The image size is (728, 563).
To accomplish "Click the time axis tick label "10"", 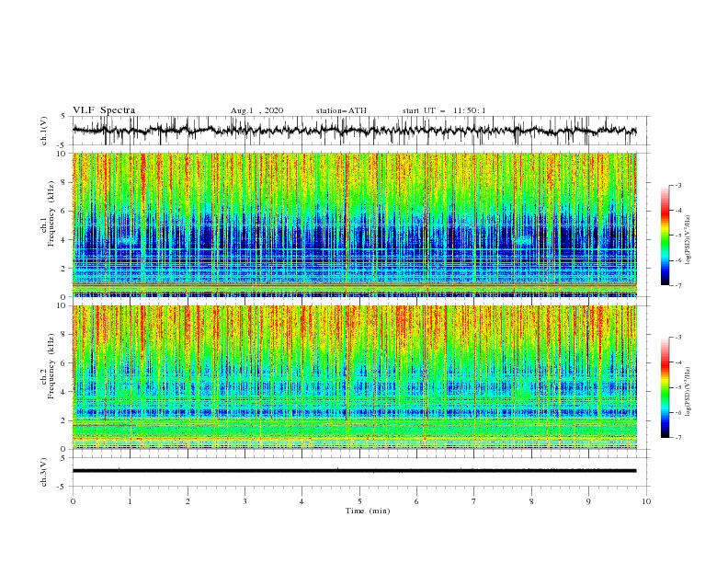I will click(646, 501).
